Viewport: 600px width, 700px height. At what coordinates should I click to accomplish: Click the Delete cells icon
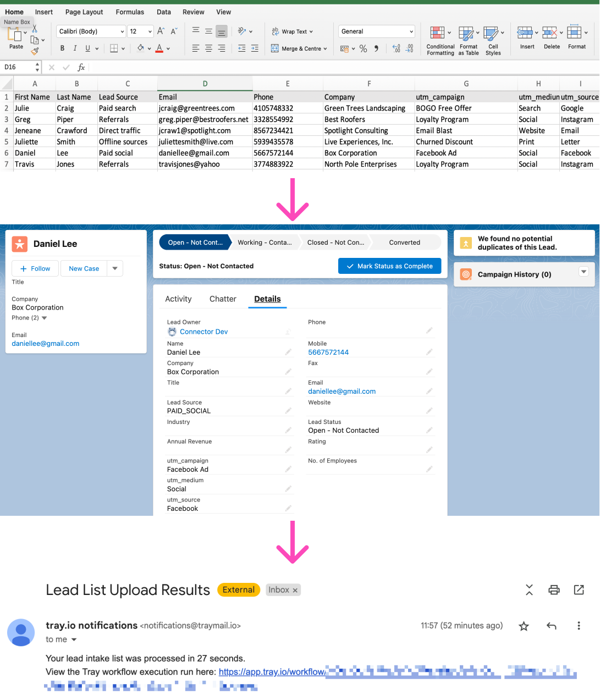tap(549, 32)
